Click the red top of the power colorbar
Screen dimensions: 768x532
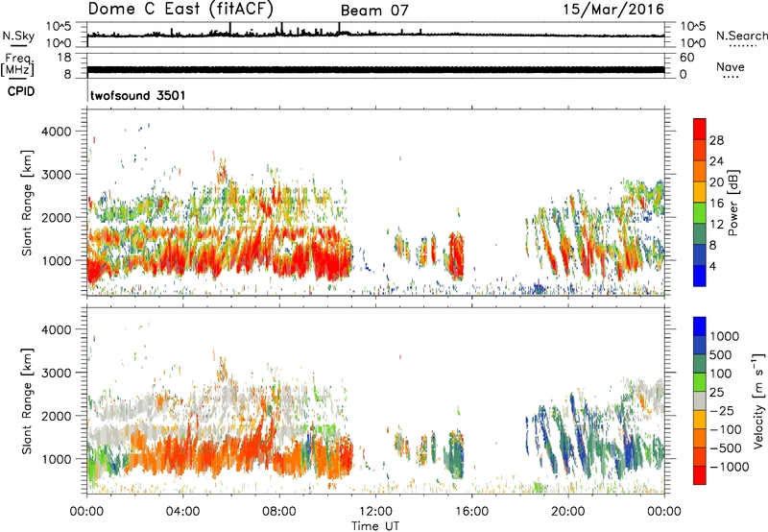[700, 129]
